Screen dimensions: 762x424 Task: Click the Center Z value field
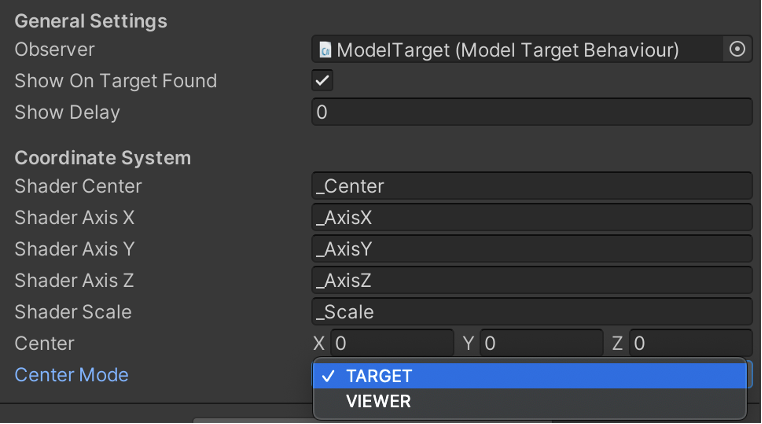691,343
